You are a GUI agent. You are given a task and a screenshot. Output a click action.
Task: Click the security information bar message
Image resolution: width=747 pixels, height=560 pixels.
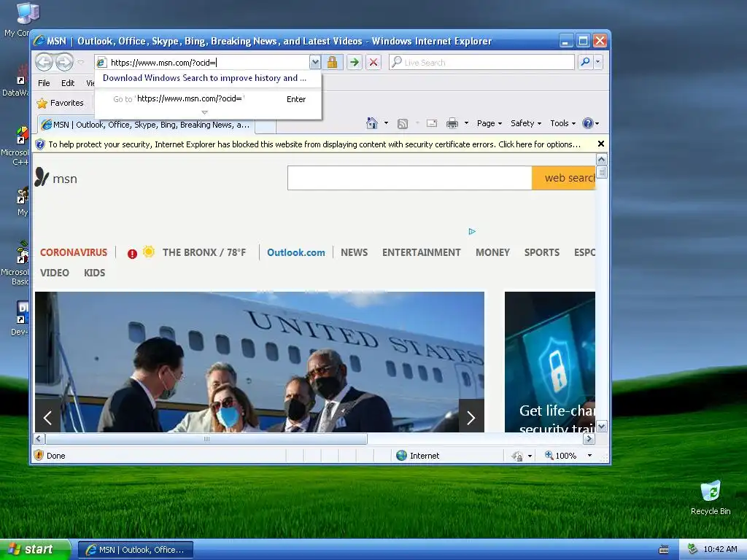click(x=314, y=144)
